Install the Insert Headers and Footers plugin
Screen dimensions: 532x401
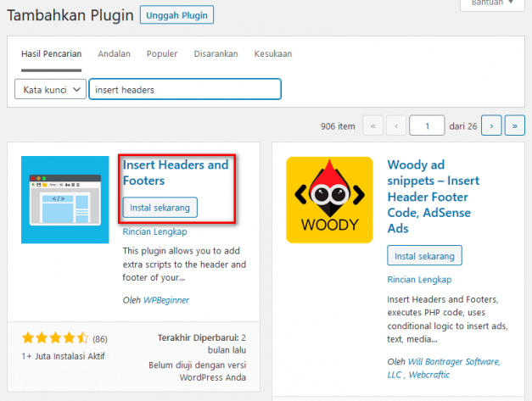coord(160,208)
